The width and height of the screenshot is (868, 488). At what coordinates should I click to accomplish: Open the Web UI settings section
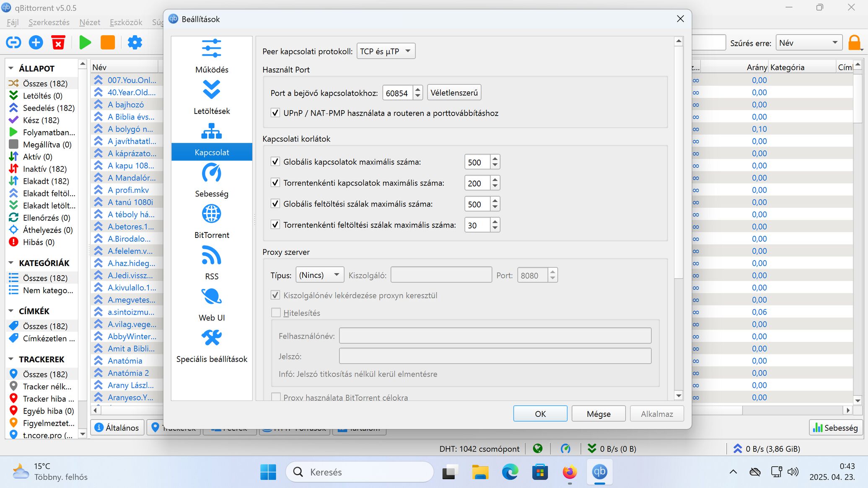pyautogui.click(x=212, y=305)
